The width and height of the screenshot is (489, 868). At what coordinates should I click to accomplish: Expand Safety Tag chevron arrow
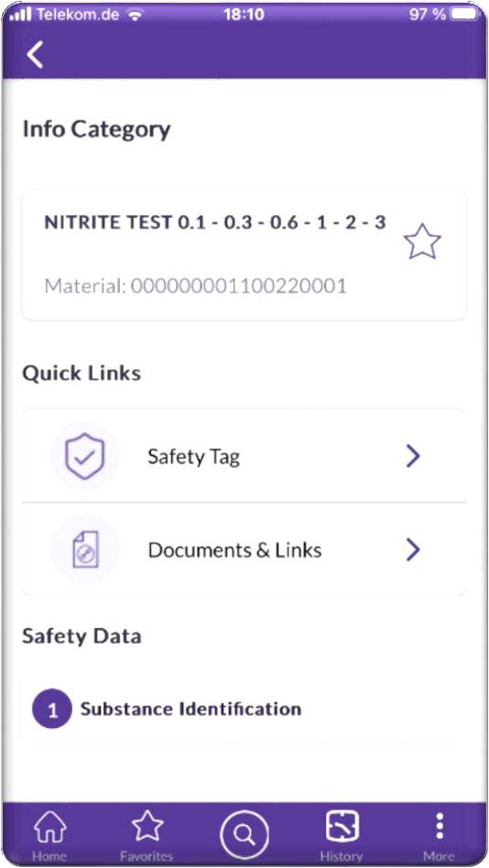(x=413, y=456)
